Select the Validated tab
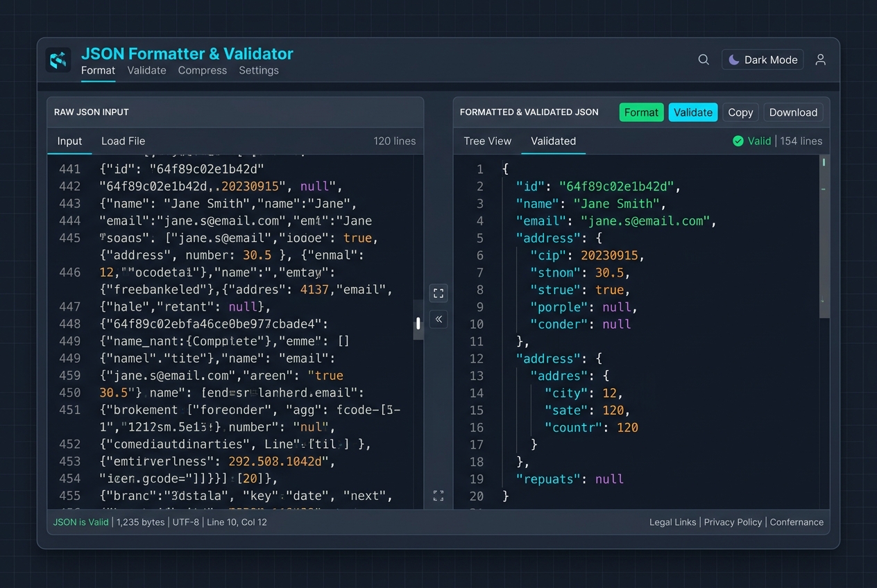The width and height of the screenshot is (877, 588). 553,141
